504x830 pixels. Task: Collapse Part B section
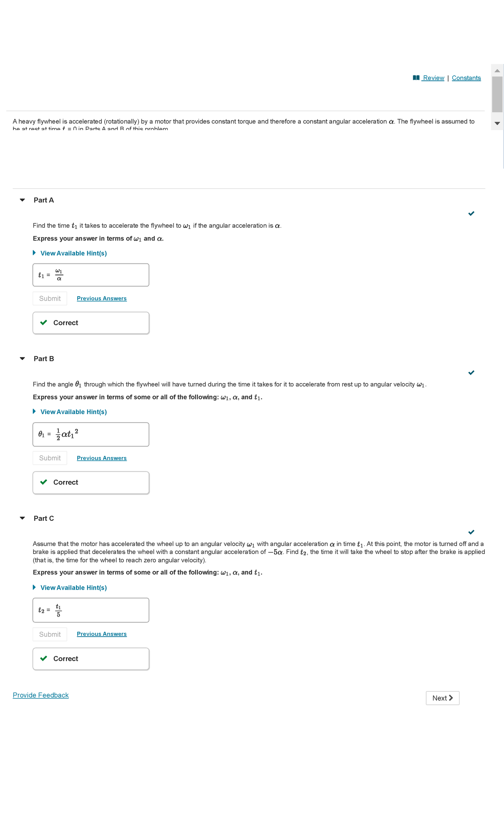[23, 358]
